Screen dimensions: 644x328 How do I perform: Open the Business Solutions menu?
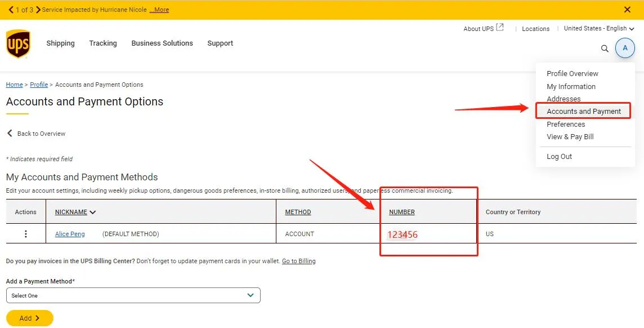[x=162, y=43]
